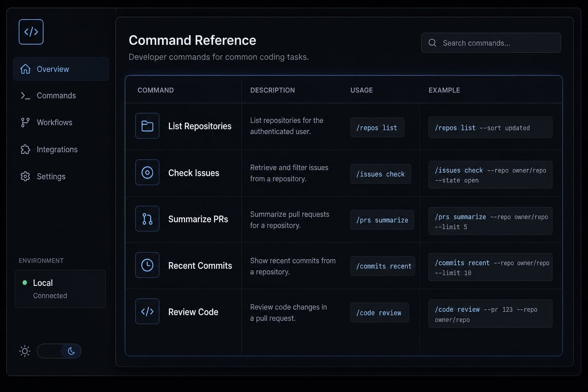Click the Recent Commits command name
The image size is (588, 392).
[x=200, y=265]
